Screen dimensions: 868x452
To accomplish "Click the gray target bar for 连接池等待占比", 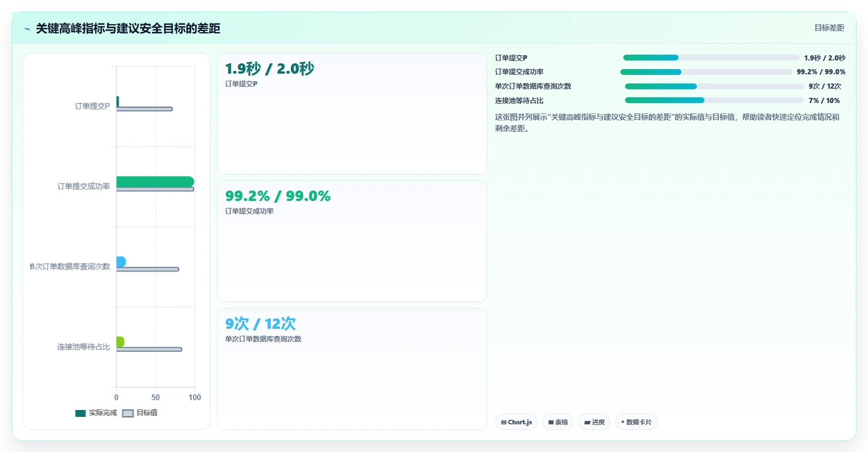I will point(149,349).
